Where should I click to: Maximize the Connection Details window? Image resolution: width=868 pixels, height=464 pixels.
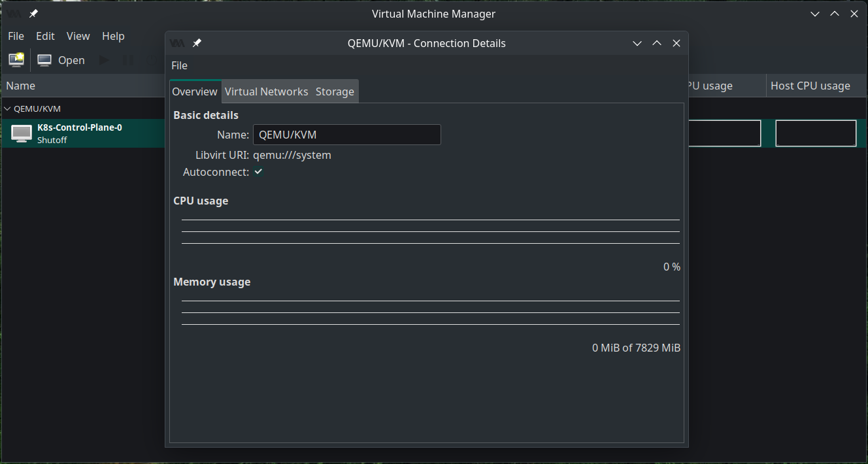pyautogui.click(x=657, y=43)
